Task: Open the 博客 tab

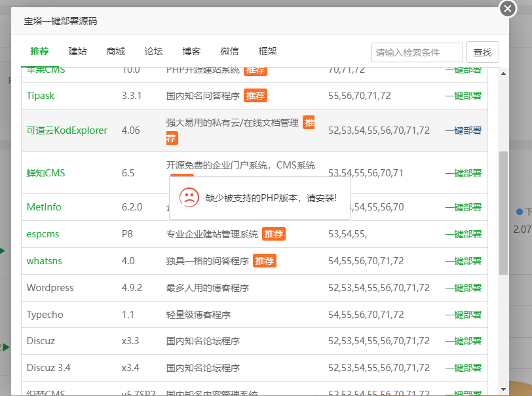Action: (x=191, y=51)
